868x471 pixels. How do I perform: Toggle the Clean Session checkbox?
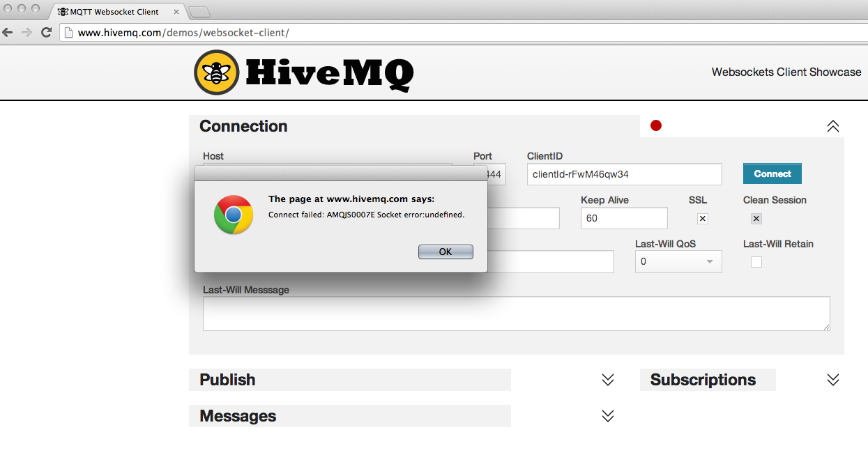[x=756, y=219]
